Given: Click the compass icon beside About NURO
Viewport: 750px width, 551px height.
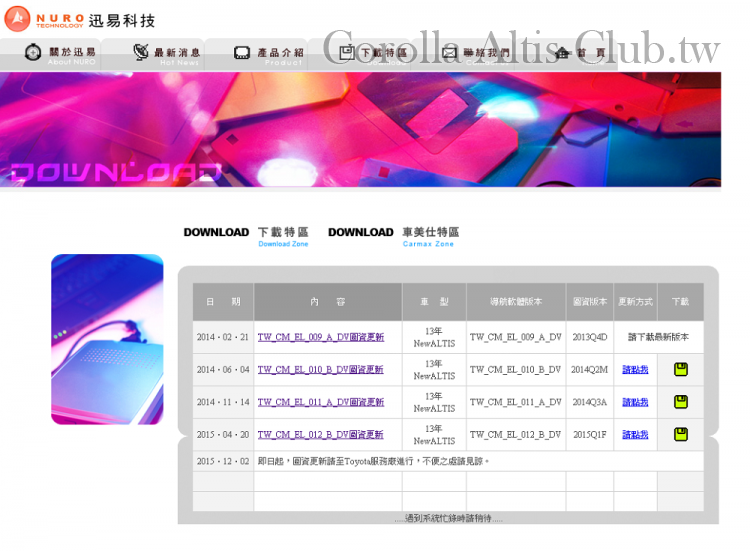Looking at the screenshot, I should 33,52.
